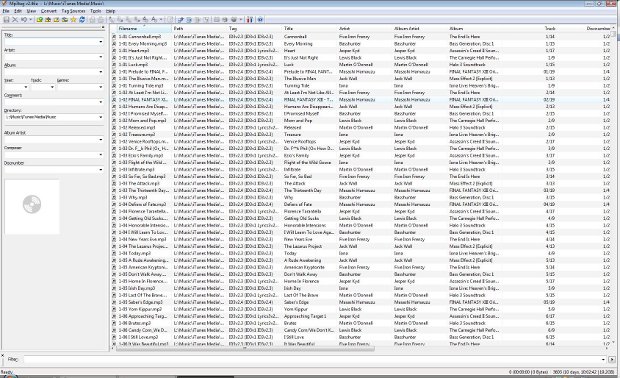Open the Edit menu
The height and width of the screenshot is (378, 620).
(18, 11)
